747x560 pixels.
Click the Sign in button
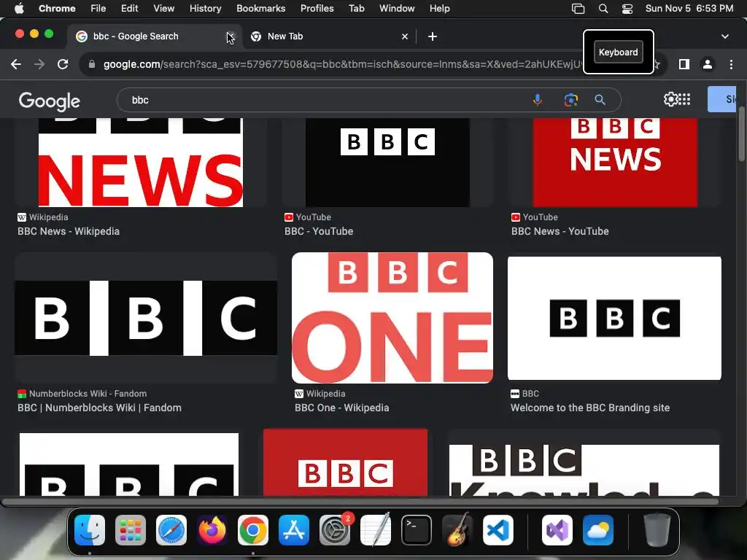[x=721, y=99]
